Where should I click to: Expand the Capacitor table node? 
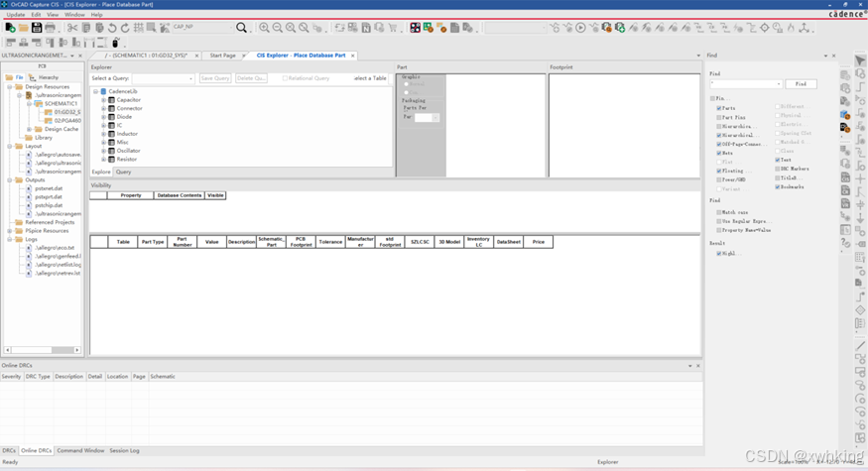[103, 100]
